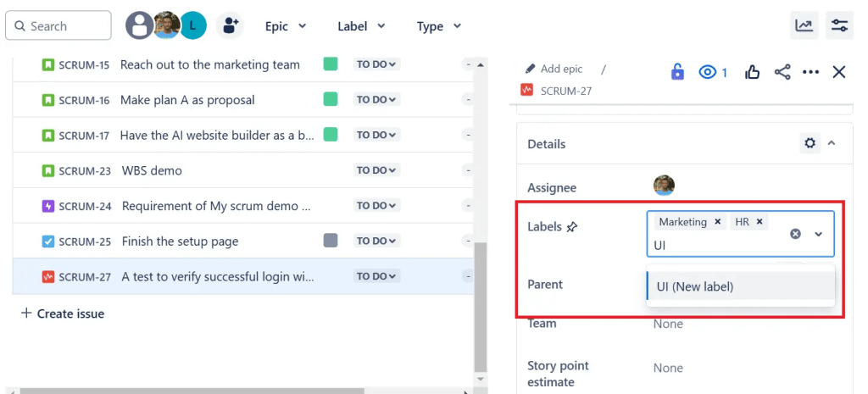Click the Search input field
The image size is (868, 394).
point(58,26)
